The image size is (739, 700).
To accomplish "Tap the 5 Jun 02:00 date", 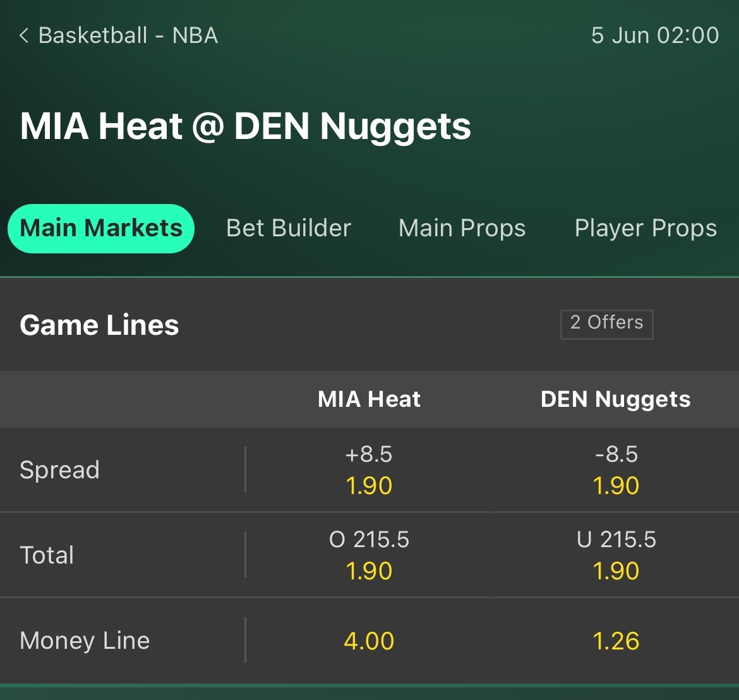I will pyautogui.click(x=654, y=35).
